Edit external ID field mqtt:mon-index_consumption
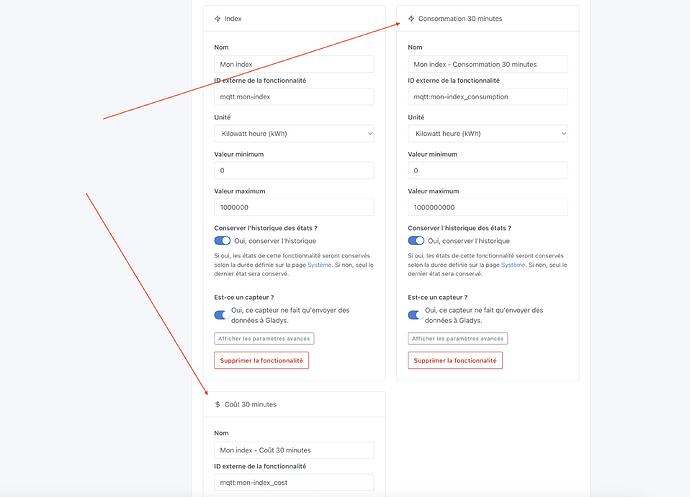 coord(488,96)
